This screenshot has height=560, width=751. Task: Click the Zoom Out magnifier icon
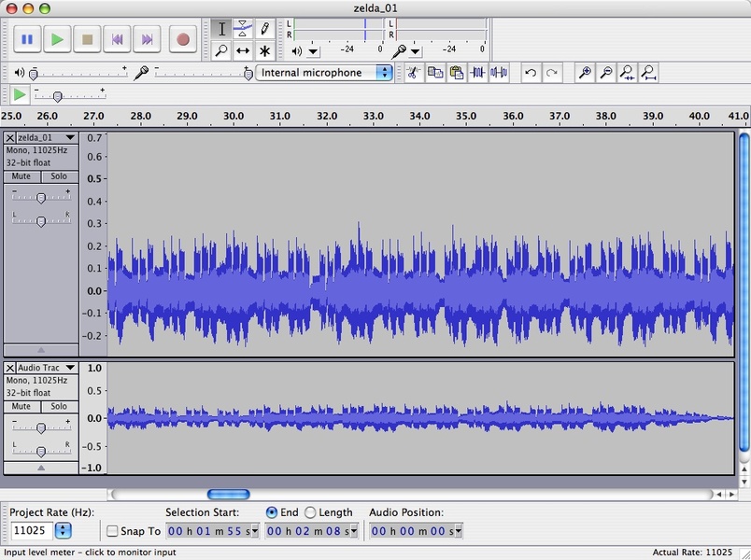607,72
